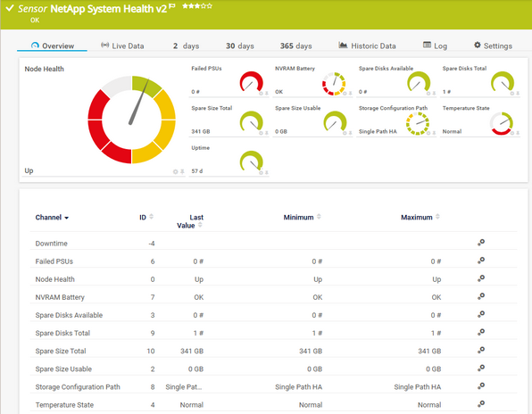This screenshot has height=414, width=532.
Task: Click the Downtime channel name
Action: click(x=51, y=244)
